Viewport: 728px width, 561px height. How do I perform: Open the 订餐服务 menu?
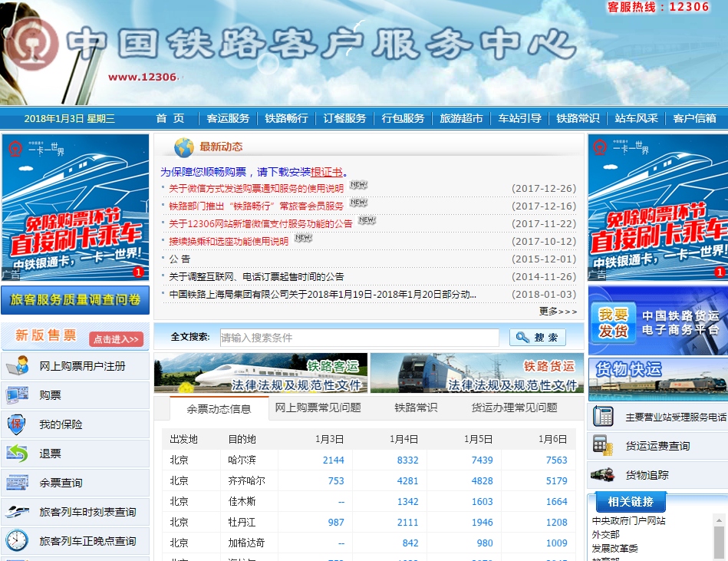click(344, 118)
